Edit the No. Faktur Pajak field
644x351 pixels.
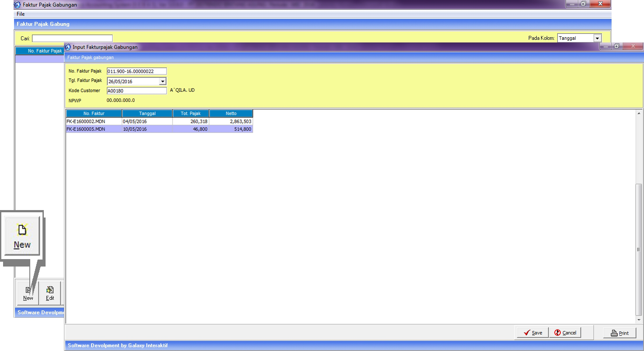point(136,71)
